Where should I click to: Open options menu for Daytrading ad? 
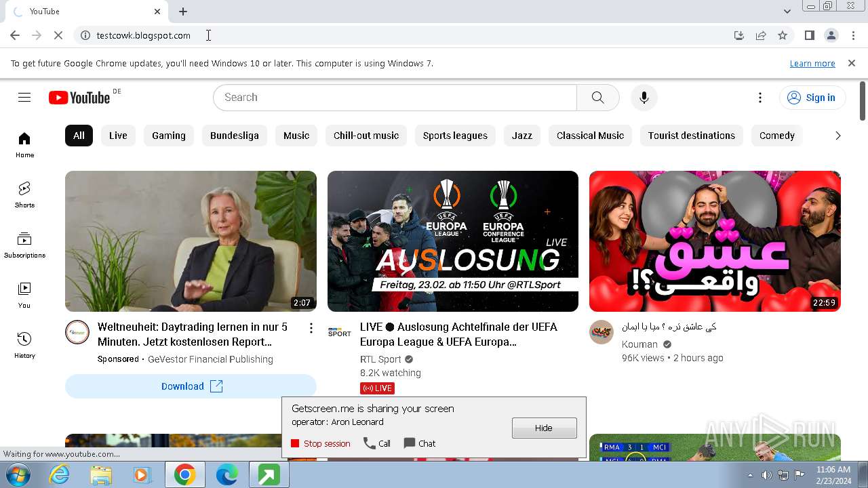[311, 329]
